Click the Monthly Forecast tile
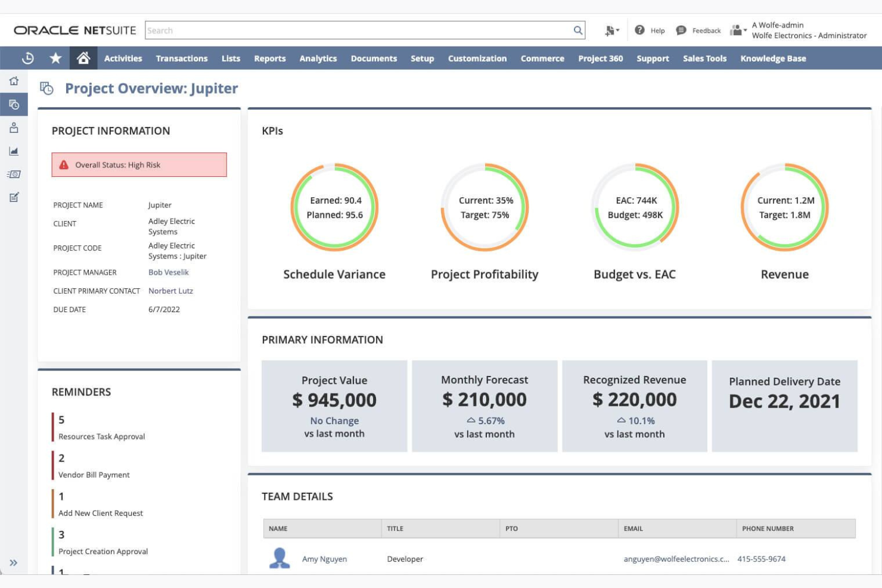Viewport: 882px width, 588px height. (x=485, y=406)
